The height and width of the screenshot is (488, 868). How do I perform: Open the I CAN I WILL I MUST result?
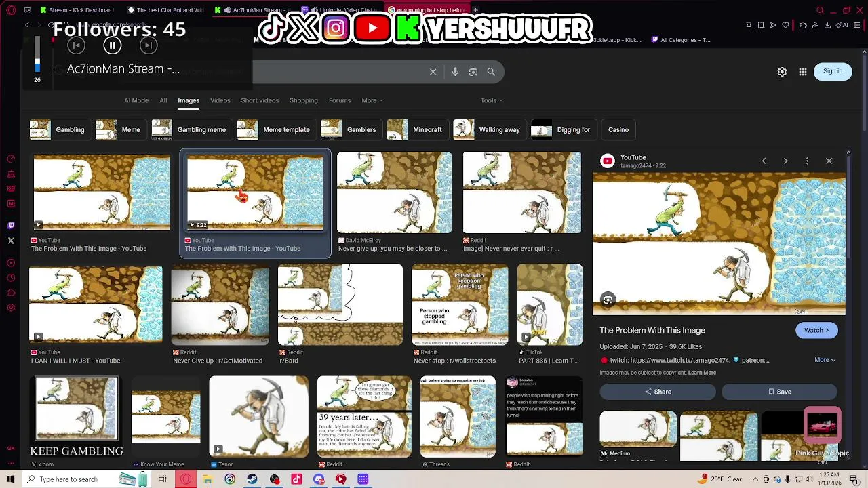[96, 304]
